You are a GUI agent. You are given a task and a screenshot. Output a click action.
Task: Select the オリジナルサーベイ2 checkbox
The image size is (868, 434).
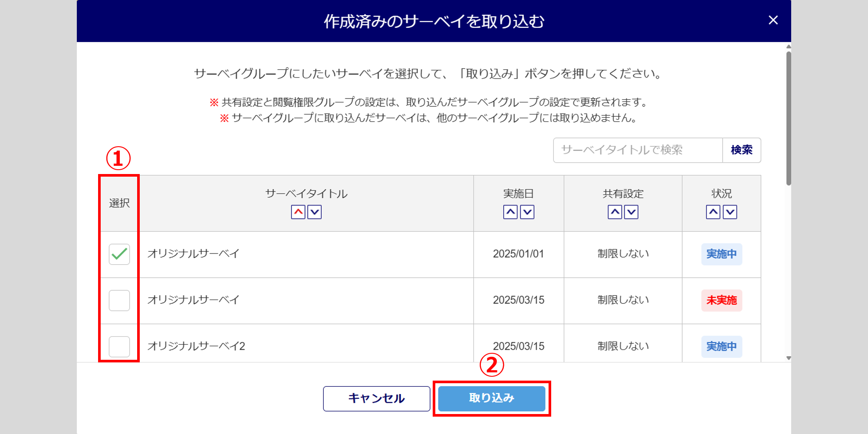tap(119, 347)
